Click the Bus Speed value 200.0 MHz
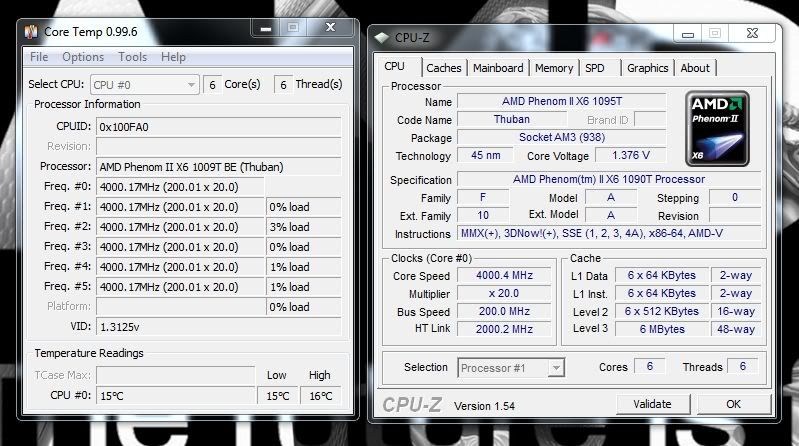This screenshot has width=799, height=446. [x=504, y=311]
